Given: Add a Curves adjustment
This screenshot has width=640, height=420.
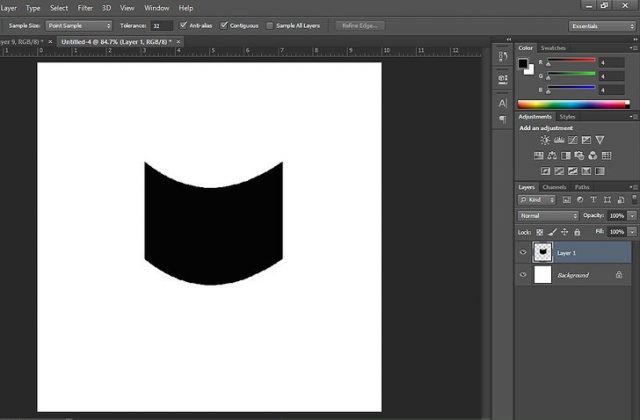Looking at the screenshot, I should click(x=573, y=140).
